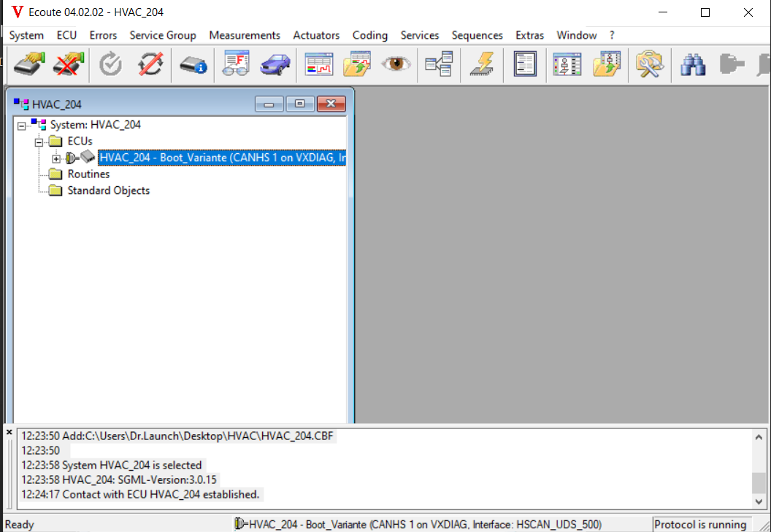
Task: Open the ECU menu
Action: point(67,36)
